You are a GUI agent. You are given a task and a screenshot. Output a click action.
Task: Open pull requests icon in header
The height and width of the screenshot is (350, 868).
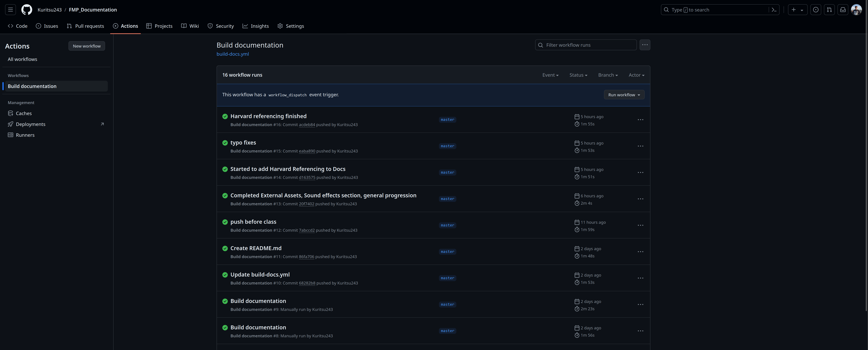[x=829, y=10]
